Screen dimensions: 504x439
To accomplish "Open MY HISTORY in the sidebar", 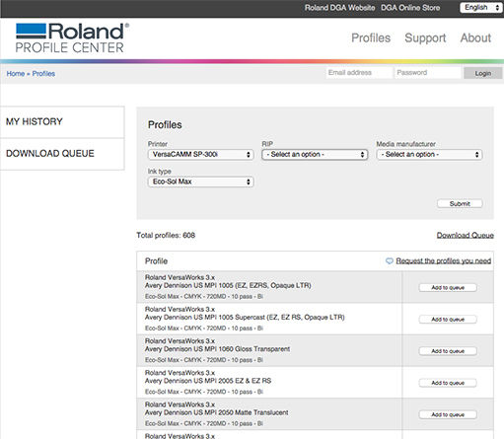I will tap(62, 121).
